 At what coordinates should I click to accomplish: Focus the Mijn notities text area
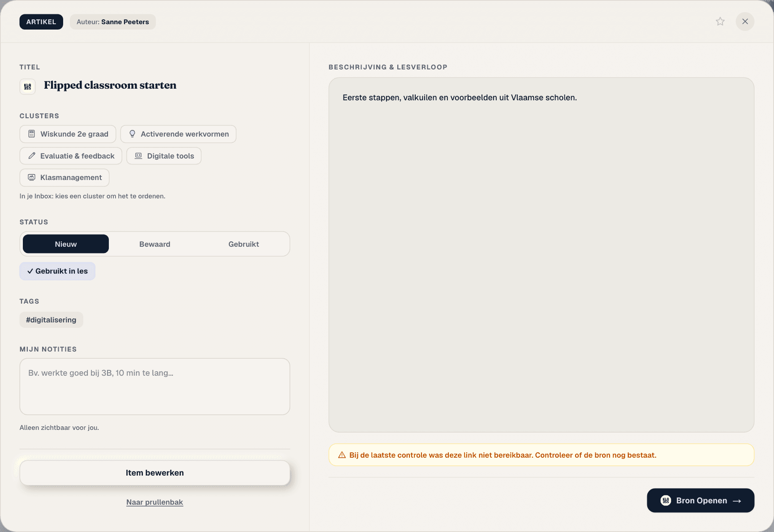click(155, 386)
